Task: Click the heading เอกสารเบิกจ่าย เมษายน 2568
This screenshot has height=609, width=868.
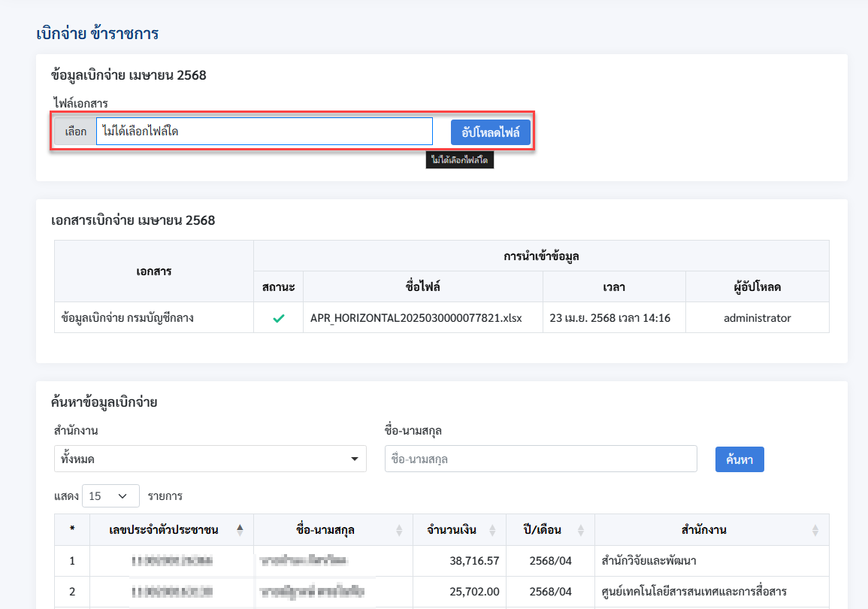Action: click(133, 220)
